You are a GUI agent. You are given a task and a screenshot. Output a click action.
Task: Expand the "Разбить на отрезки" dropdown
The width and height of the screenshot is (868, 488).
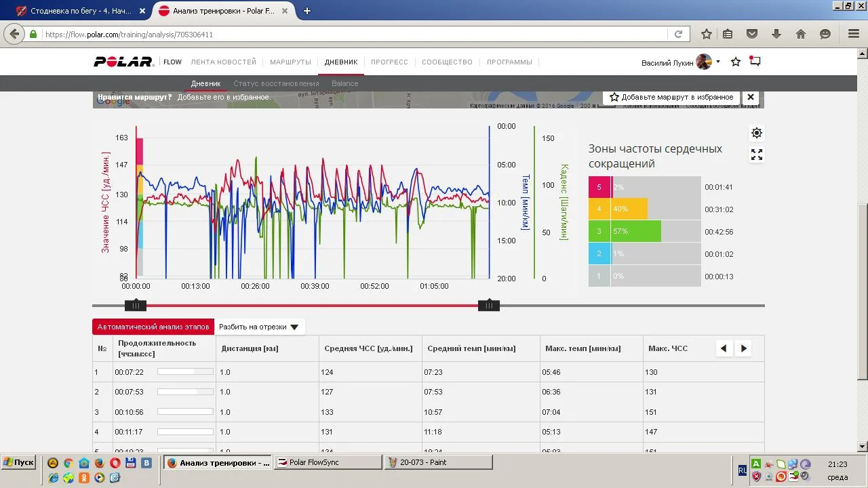(259, 327)
